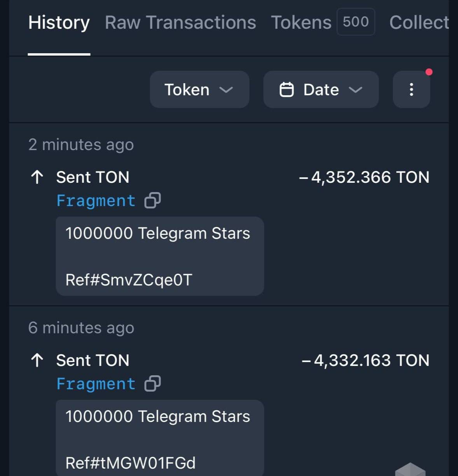Click sent arrow icon of 4,352.366 TON transaction

click(x=37, y=177)
